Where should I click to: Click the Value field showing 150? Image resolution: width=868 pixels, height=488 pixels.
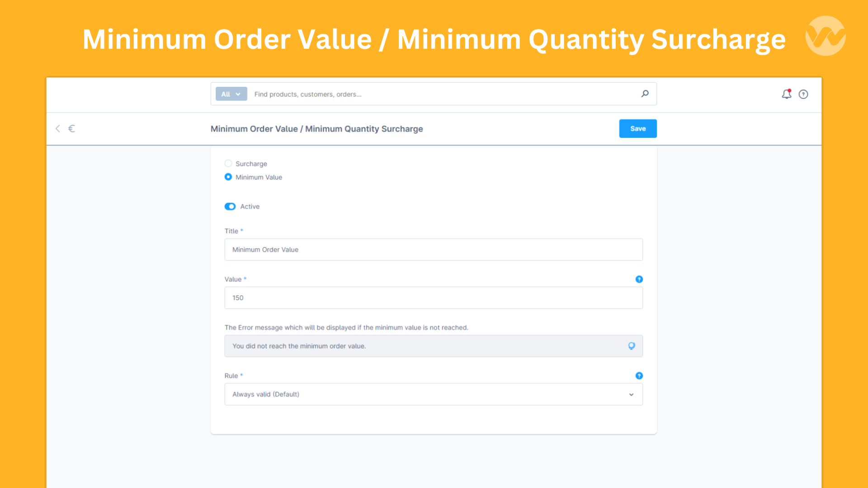433,298
